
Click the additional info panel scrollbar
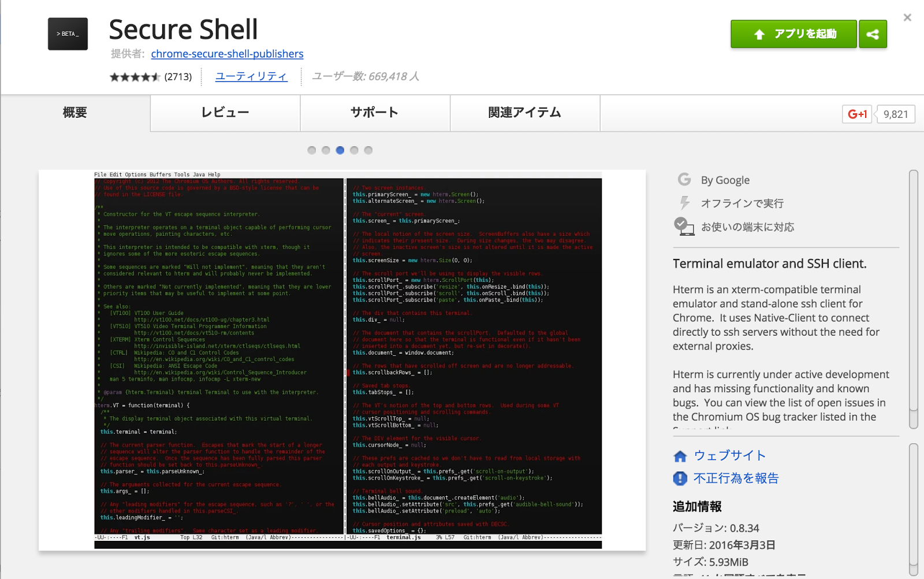click(x=913, y=509)
